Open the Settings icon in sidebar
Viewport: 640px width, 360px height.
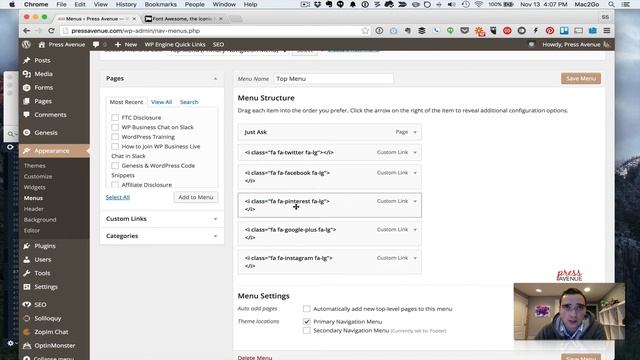click(x=27, y=287)
